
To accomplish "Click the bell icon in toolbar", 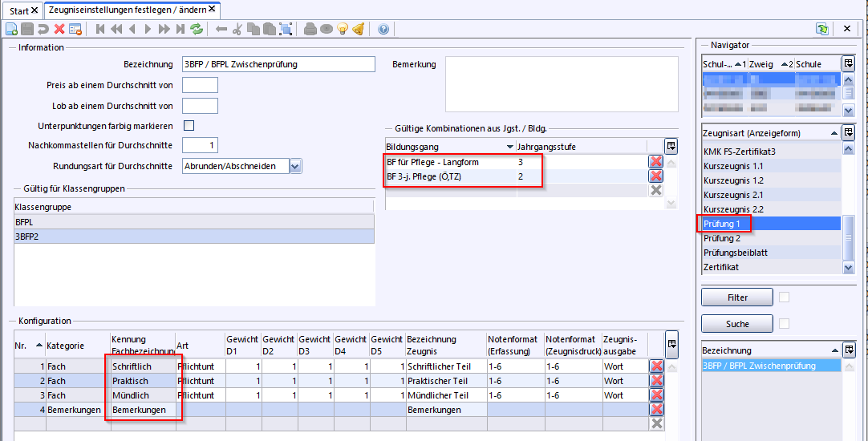I will 359,29.
